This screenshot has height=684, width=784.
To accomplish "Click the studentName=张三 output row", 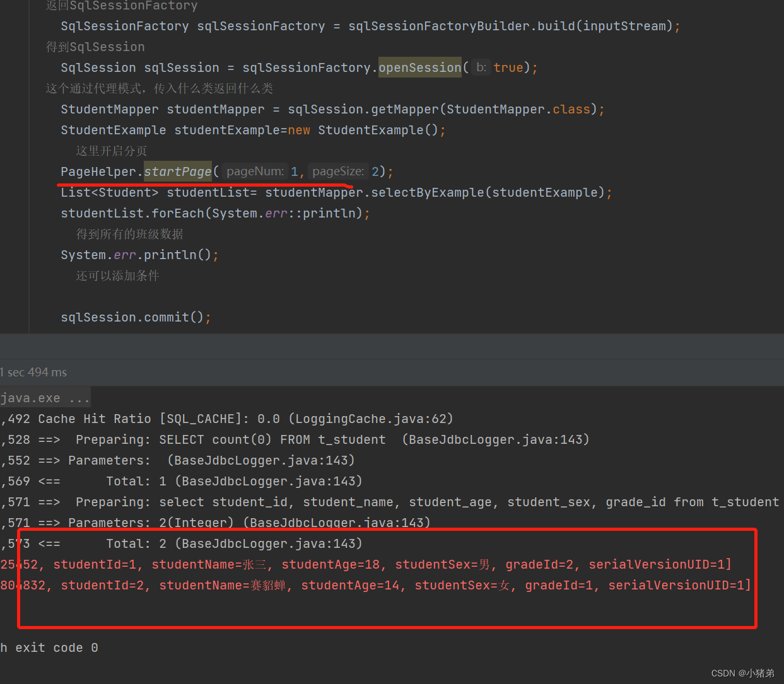I will pos(366,564).
